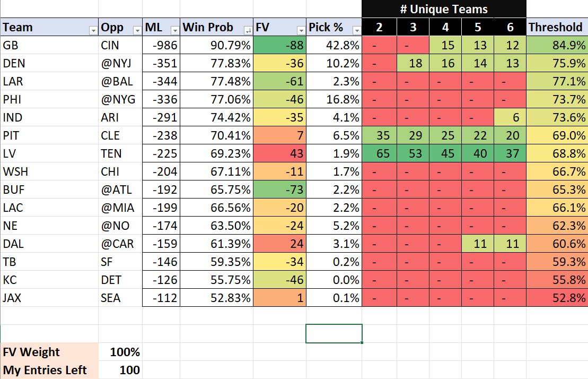Image resolution: width=588 pixels, height=379 pixels.
Task: Expand the ML column filter arrow
Action: pyautogui.click(x=173, y=29)
